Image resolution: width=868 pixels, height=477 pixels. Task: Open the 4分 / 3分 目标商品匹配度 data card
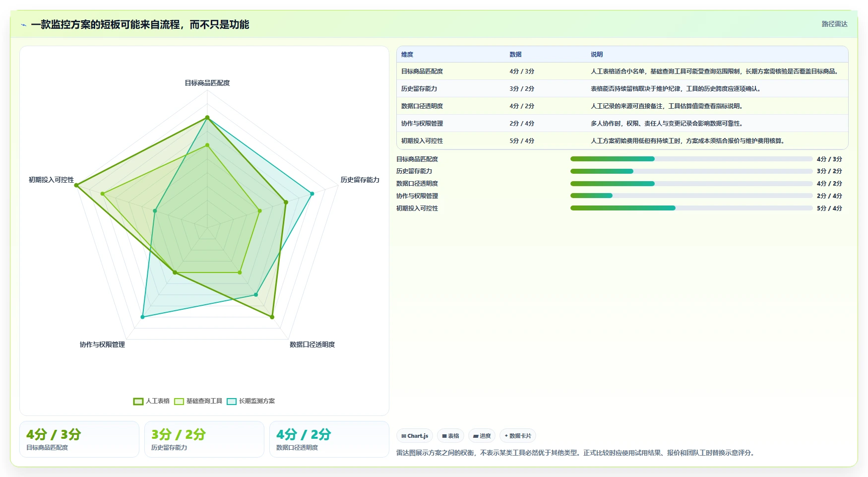coord(79,439)
